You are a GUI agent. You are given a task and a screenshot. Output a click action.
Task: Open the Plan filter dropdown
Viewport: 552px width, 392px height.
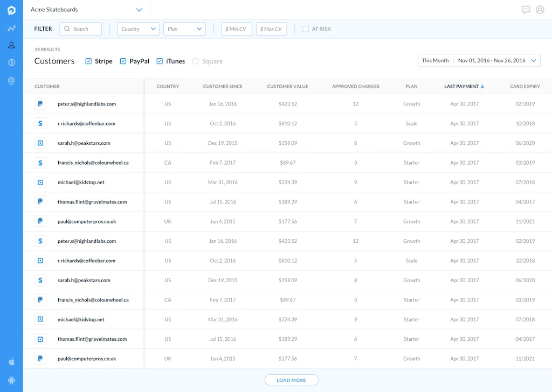pyautogui.click(x=184, y=29)
